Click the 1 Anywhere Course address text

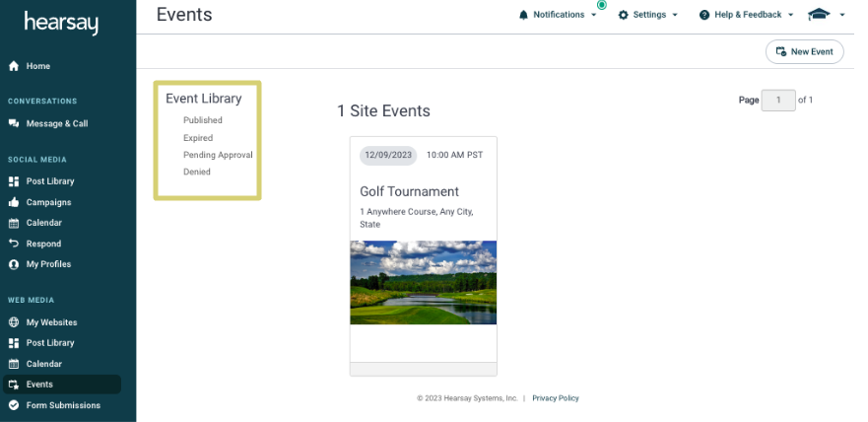tap(417, 218)
